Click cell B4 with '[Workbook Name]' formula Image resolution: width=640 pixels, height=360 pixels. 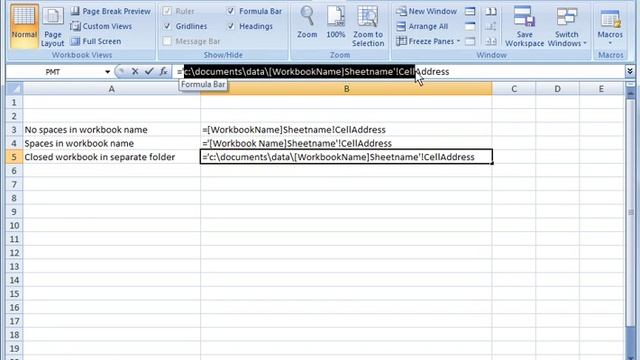tap(346, 143)
